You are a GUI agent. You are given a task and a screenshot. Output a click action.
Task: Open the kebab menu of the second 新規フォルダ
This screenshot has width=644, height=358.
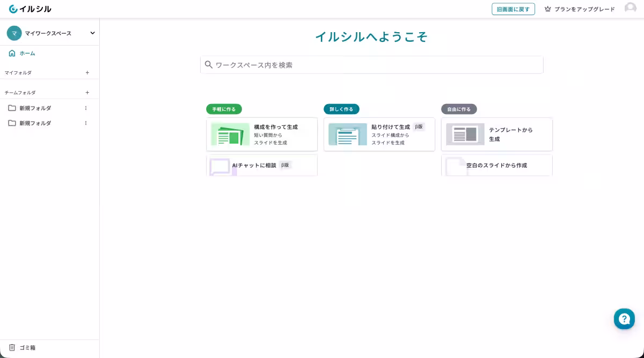(x=86, y=123)
